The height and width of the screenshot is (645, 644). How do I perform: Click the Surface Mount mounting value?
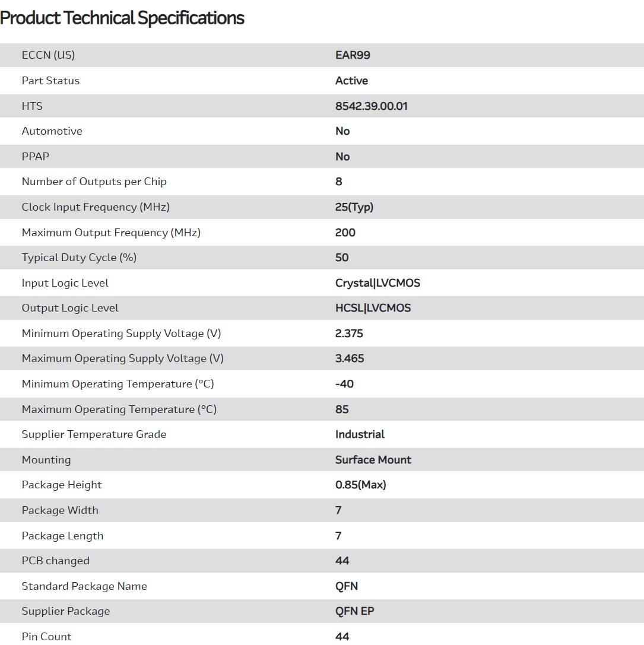373,460
